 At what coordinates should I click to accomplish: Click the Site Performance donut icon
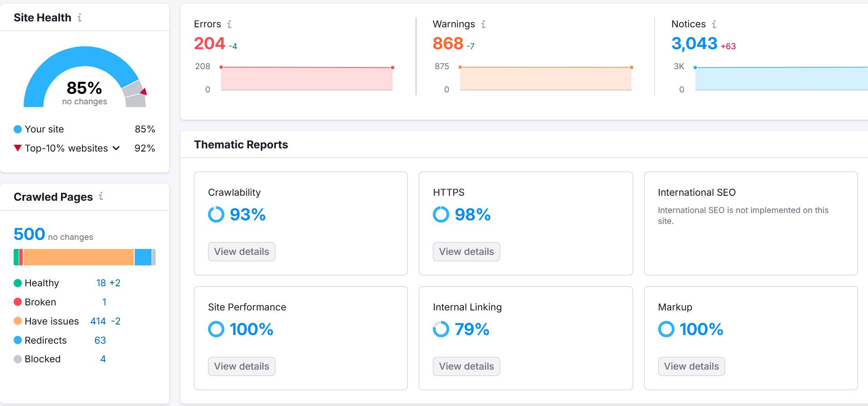216,329
